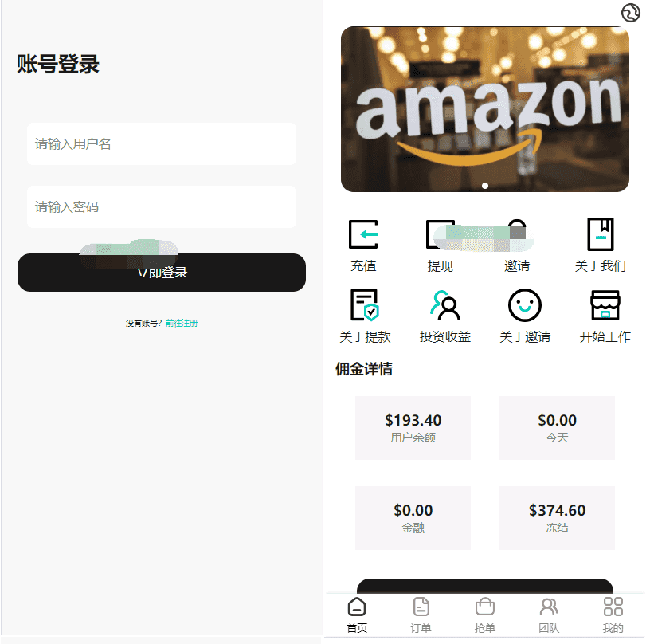The image size is (650, 644).
Task: Switch to the 订单 orders tab
Action: (x=421, y=615)
